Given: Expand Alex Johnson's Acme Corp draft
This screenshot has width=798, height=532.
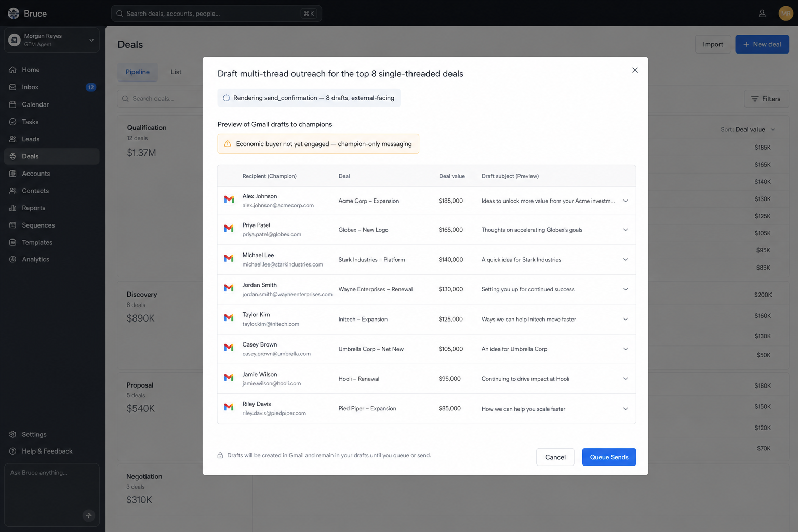Looking at the screenshot, I should coord(626,201).
